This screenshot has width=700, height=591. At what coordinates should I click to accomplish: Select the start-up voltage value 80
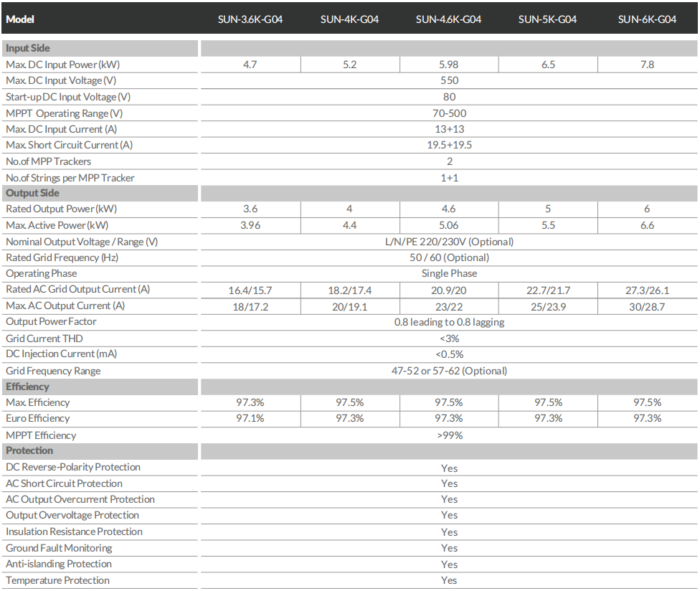(449, 97)
